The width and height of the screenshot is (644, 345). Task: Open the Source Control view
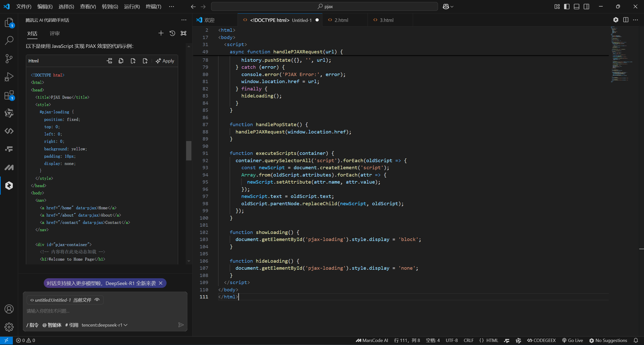pyautogui.click(x=9, y=58)
